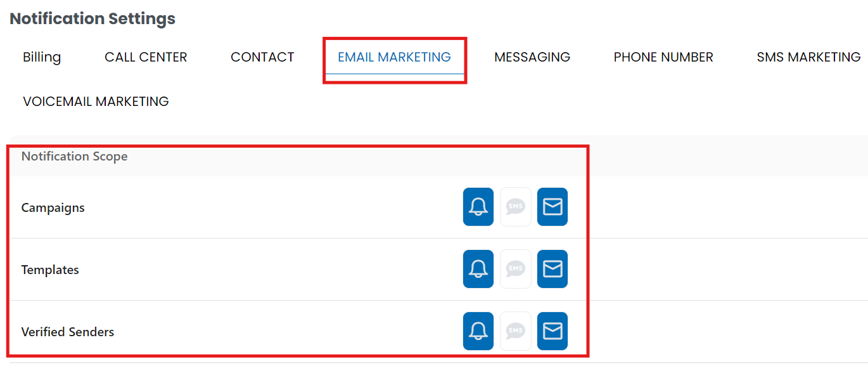Toggle bell notification for Campaigns
This screenshot has height=373, width=868.
click(x=478, y=207)
